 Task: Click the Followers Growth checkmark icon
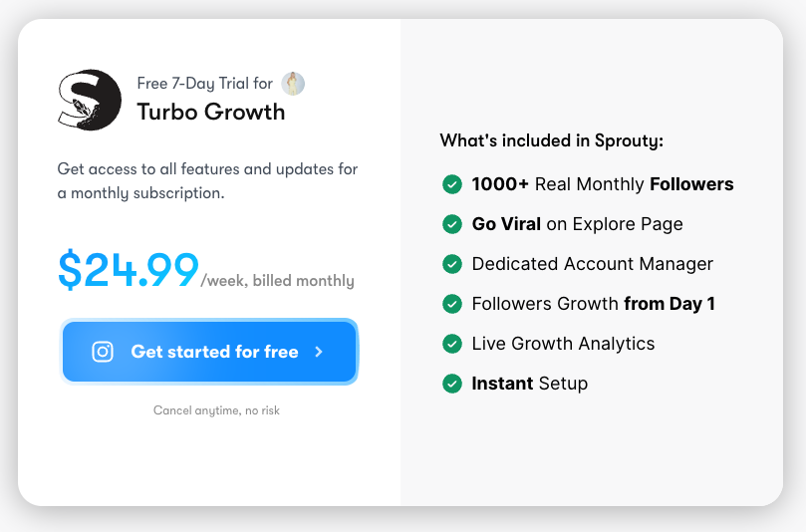[452, 304]
